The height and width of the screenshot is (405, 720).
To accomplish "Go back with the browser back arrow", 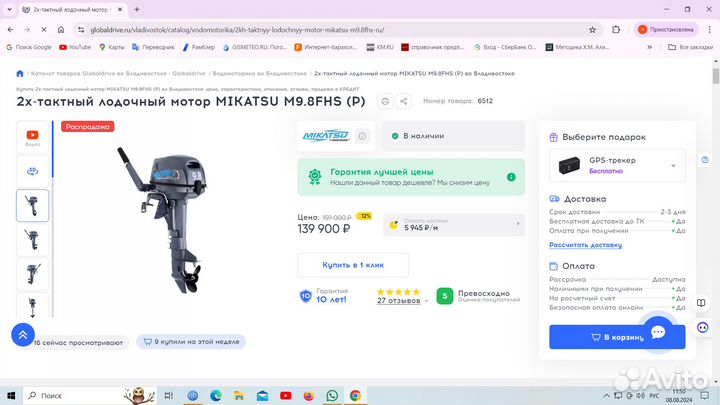I will (x=11, y=30).
